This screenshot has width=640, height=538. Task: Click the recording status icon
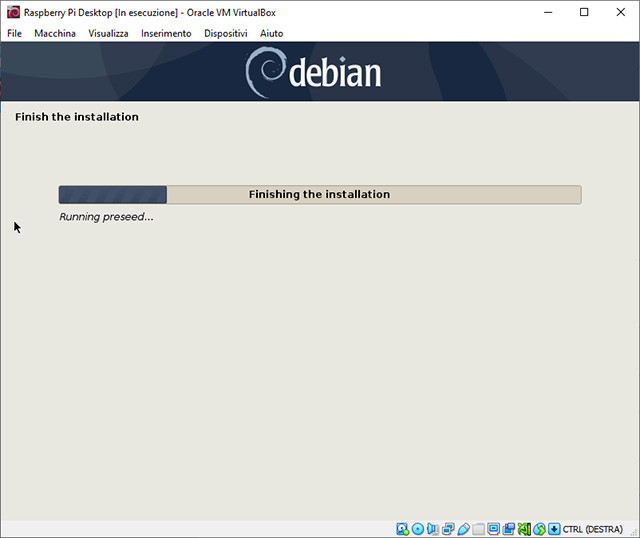tap(508, 528)
